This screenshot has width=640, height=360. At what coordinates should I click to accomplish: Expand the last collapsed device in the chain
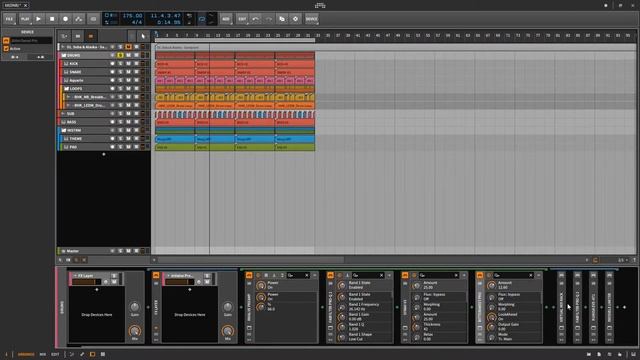(609, 308)
